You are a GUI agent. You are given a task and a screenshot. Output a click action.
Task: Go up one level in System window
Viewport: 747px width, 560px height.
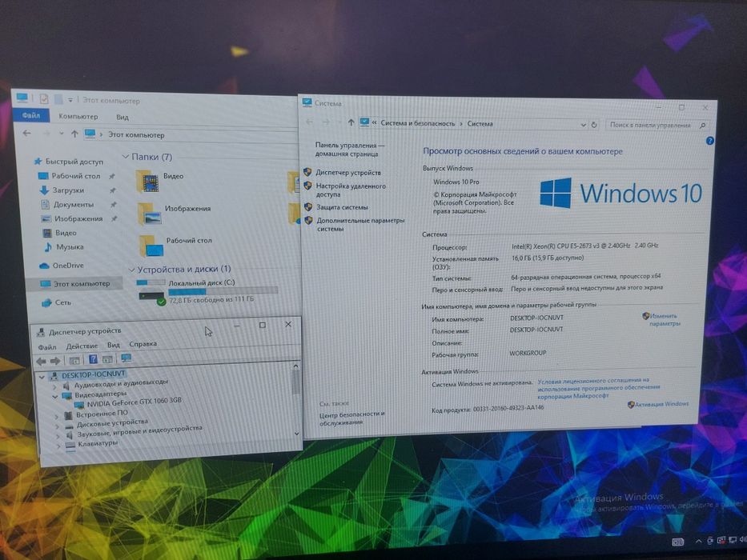(351, 122)
